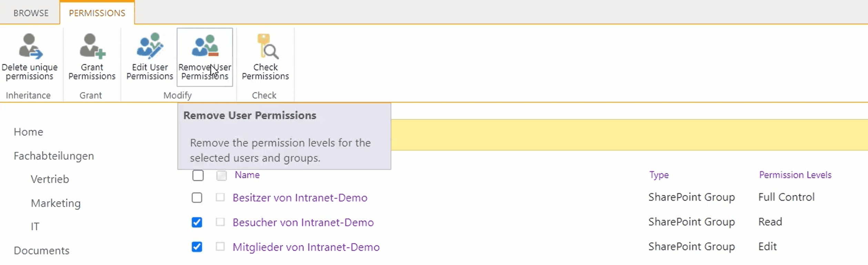868x265 pixels.
Task: Open Fachabteilungen in the navigation
Action: pyautogui.click(x=54, y=156)
